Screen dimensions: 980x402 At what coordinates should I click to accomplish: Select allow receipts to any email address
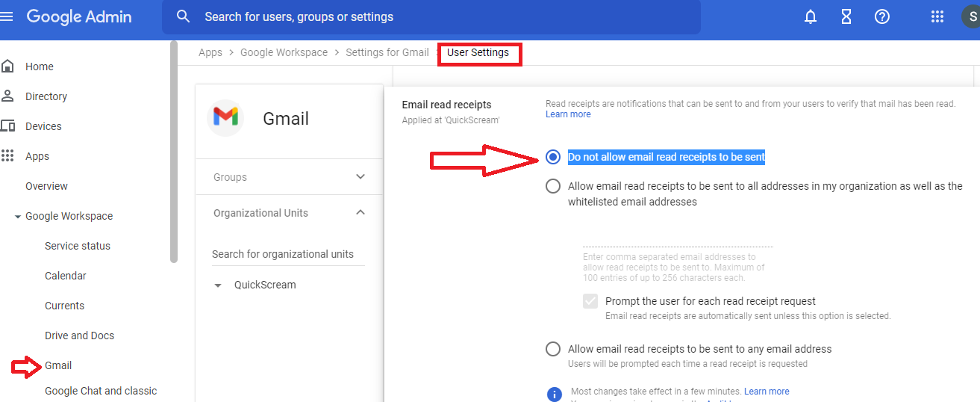tap(553, 349)
